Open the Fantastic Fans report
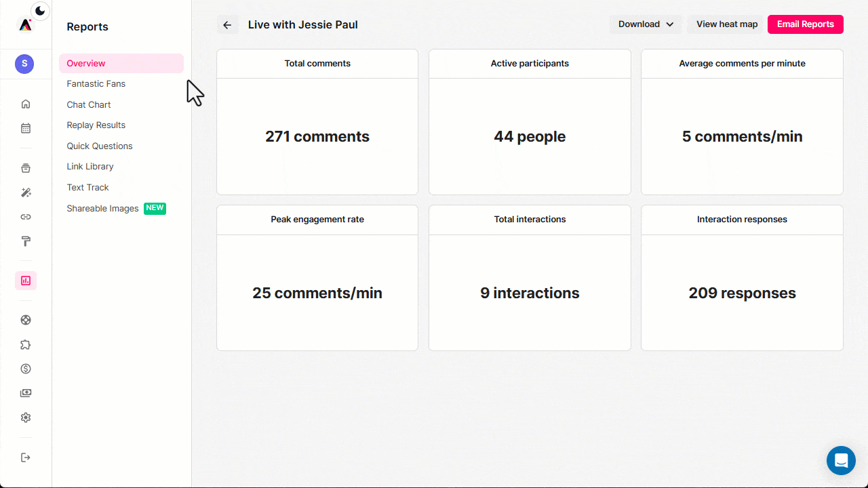The height and width of the screenshot is (488, 868). [96, 84]
